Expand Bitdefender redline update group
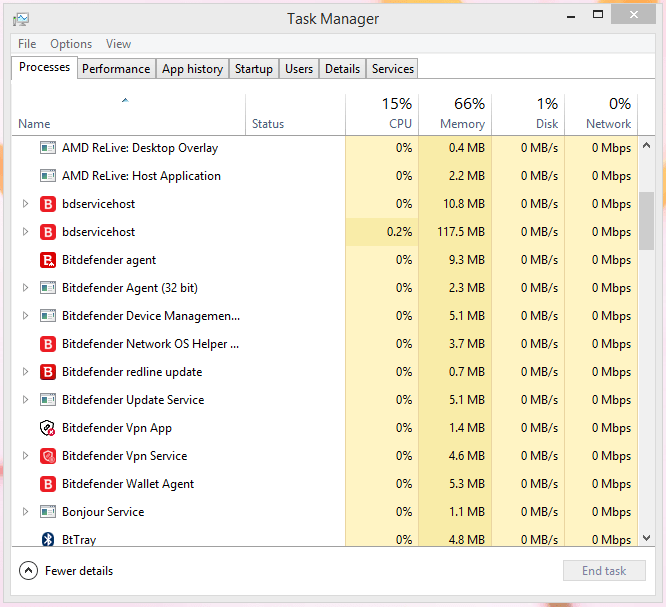 coord(25,372)
